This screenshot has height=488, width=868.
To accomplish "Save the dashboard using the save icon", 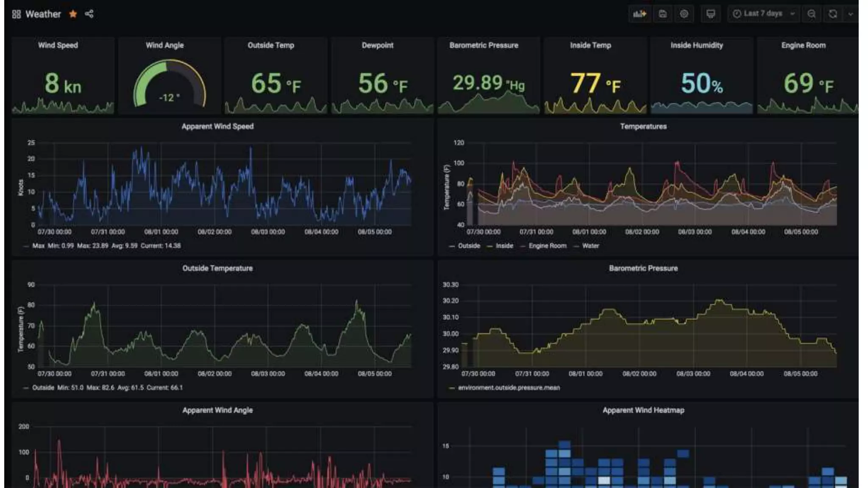I will [662, 14].
